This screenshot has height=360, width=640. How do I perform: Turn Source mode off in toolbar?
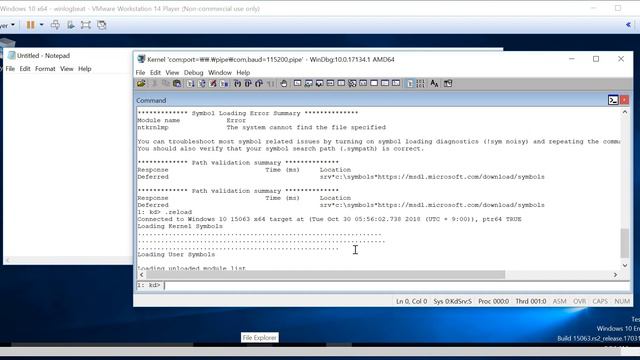coord(421,84)
